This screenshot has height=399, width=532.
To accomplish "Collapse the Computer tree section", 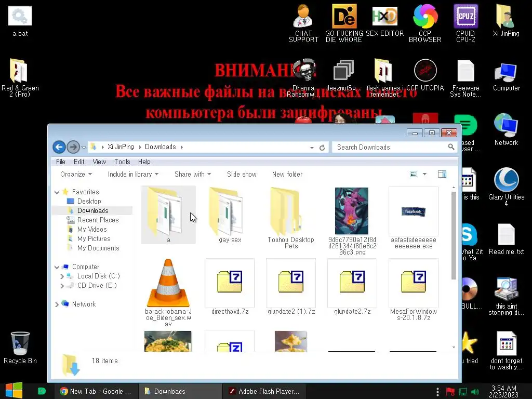I will pyautogui.click(x=57, y=267).
